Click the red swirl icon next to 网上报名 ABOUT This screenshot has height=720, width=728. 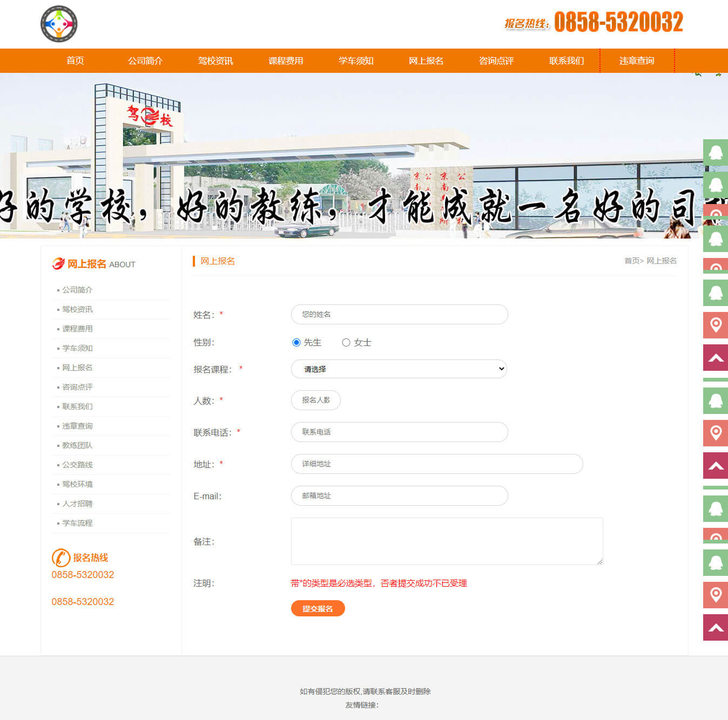click(x=58, y=264)
